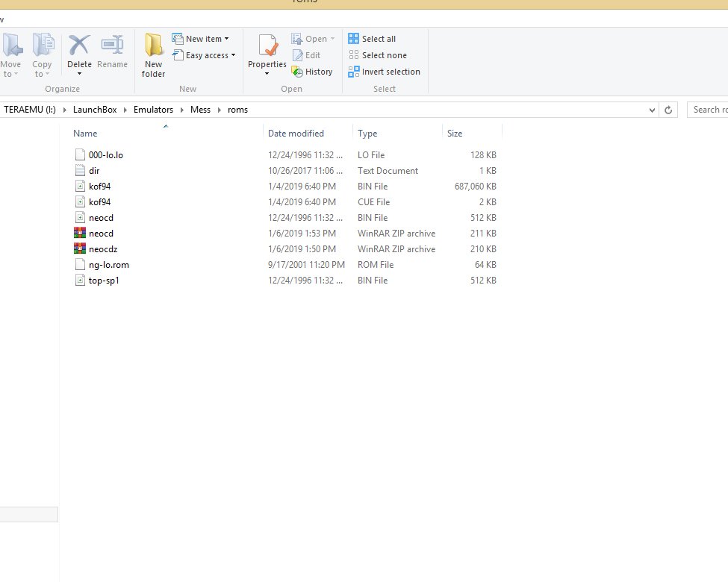Create a New folder
The height and width of the screenshot is (582, 728).
[x=154, y=54]
